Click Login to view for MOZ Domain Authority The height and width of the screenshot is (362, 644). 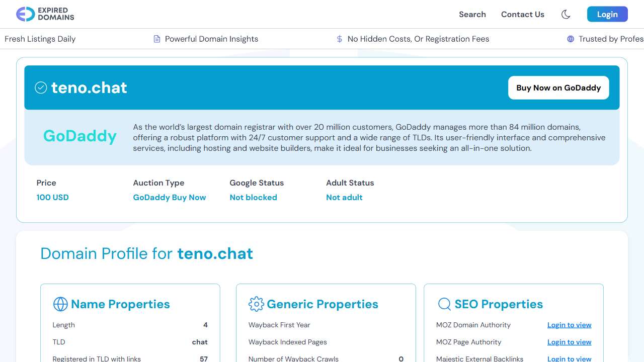coord(569,325)
